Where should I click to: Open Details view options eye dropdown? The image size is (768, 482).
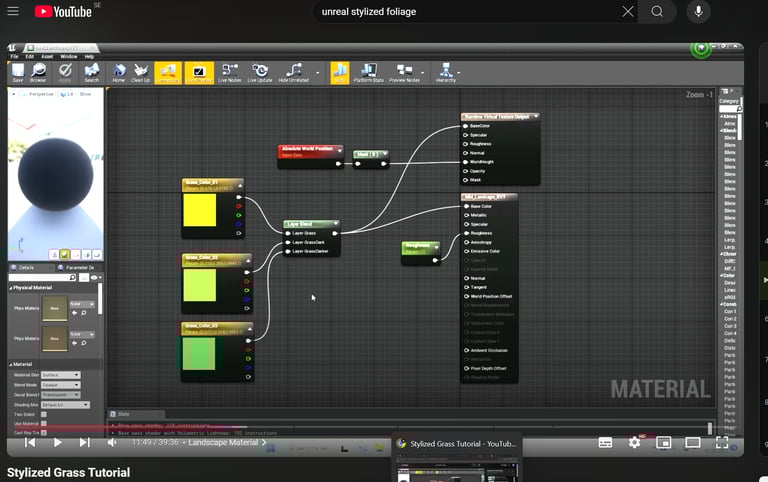coord(96,277)
